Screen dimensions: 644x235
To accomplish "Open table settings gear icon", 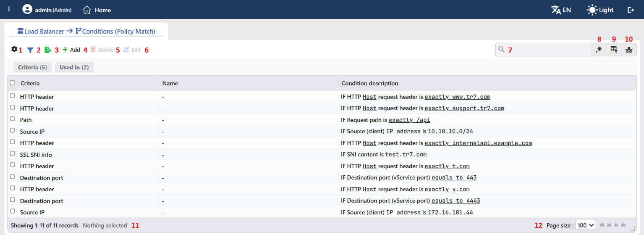I will click(14, 49).
